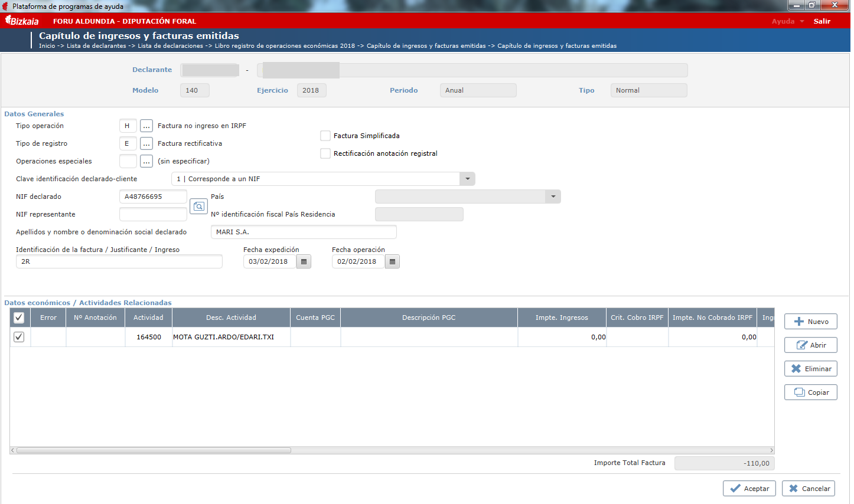Toggle select-all checkbox in table header

pos(19,318)
